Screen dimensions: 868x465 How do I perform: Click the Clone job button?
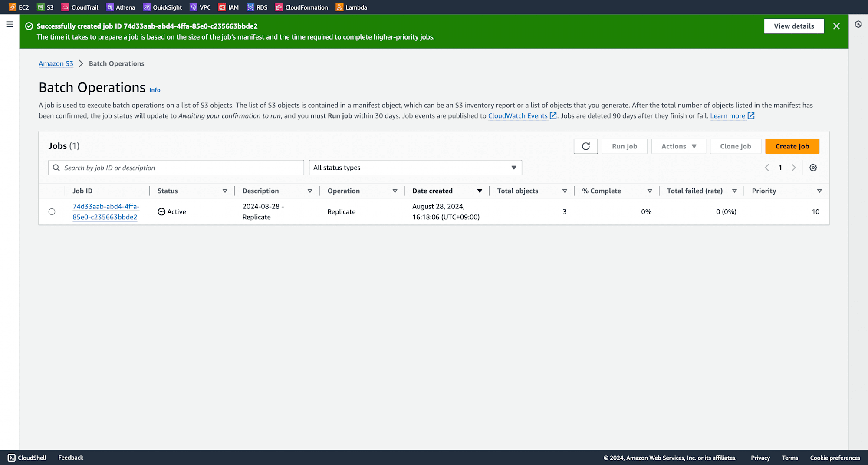point(735,146)
